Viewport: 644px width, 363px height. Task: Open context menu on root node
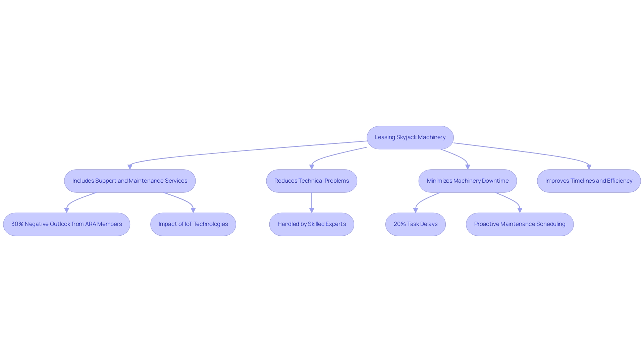410,137
